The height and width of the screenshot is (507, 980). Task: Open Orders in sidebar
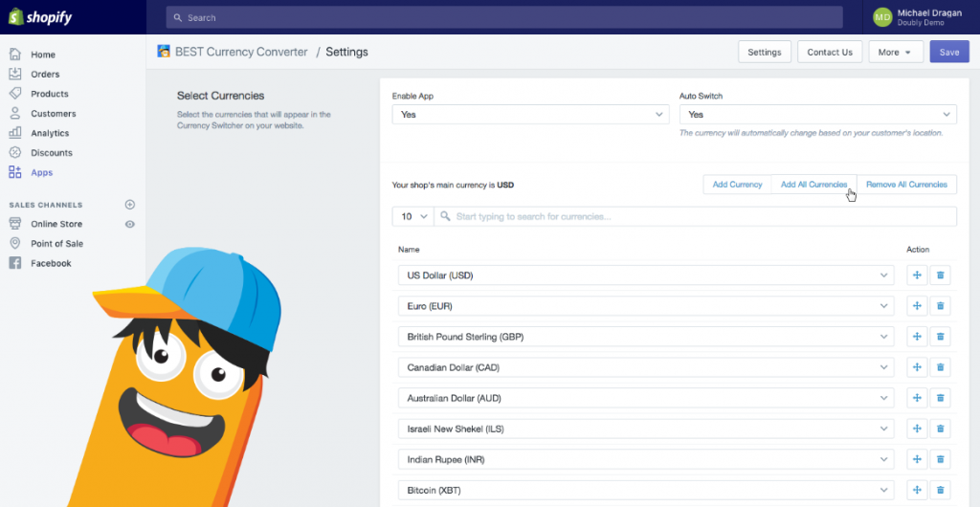45,75
